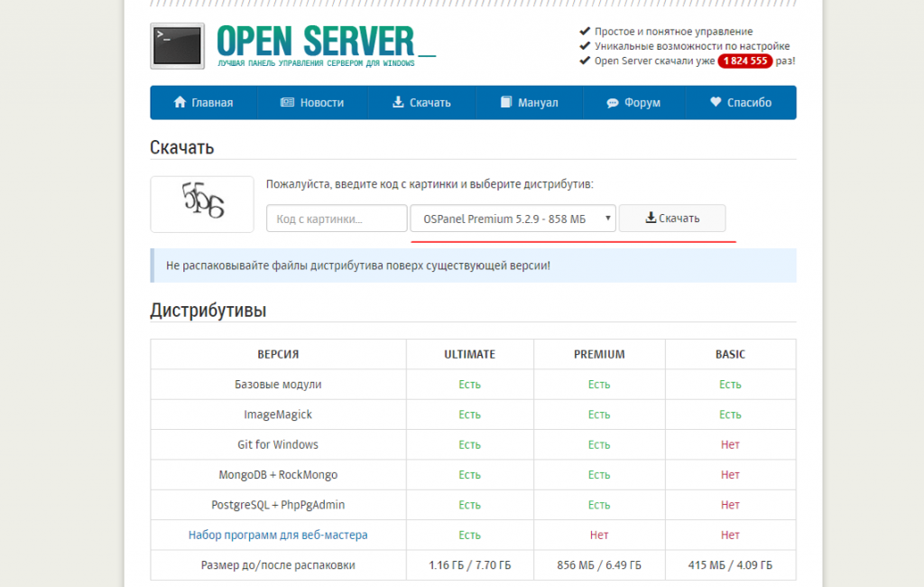The height and width of the screenshot is (587, 924).
Task: Click the Скачать button beside the dropdown
Action: (672, 219)
